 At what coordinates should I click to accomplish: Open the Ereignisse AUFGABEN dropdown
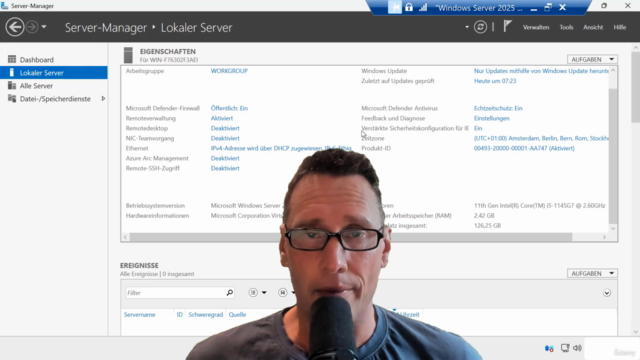592,273
